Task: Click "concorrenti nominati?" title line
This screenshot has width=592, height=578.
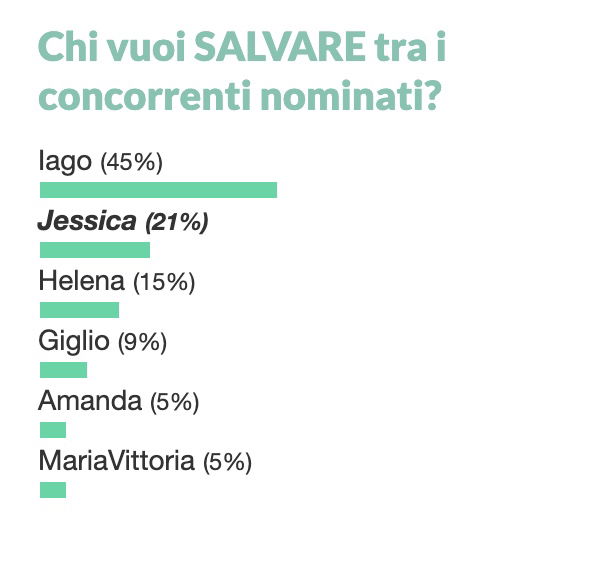Action: point(240,96)
